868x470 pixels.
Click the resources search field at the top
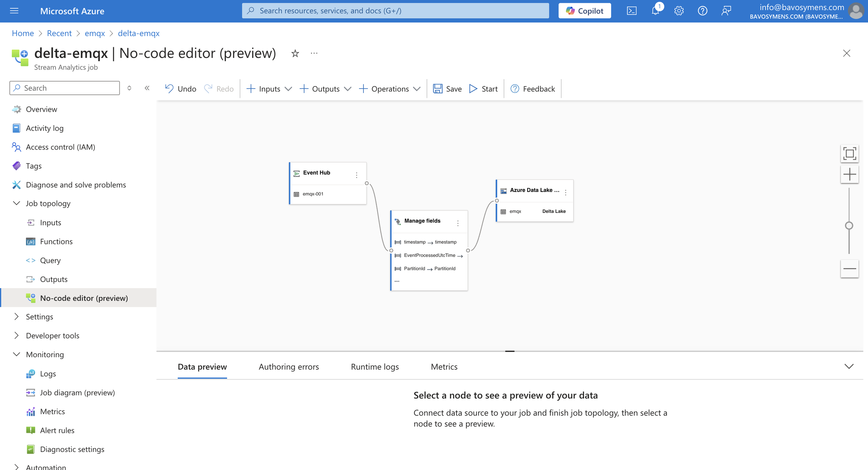[x=396, y=10]
